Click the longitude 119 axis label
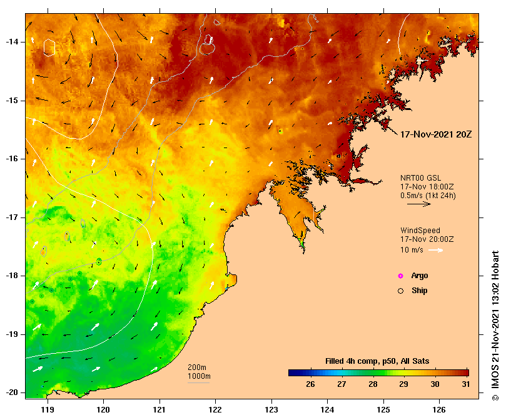Image resolution: width=506 pixels, height=420 pixels. (48, 410)
